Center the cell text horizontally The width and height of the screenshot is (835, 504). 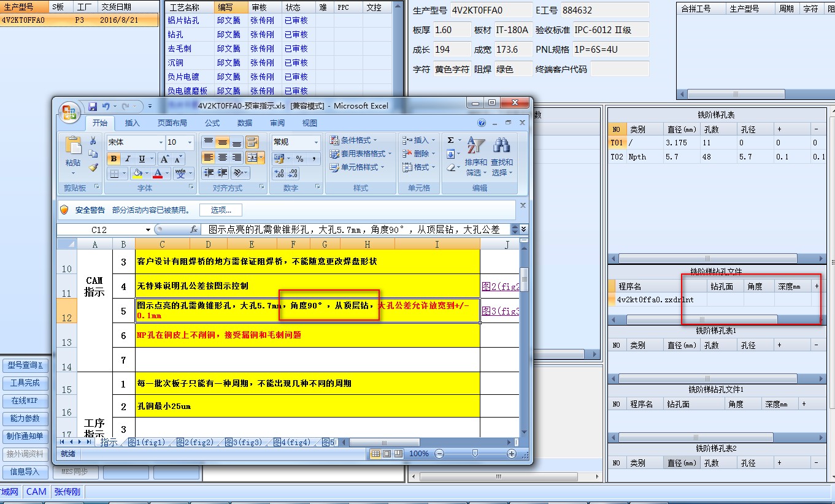[x=222, y=158]
